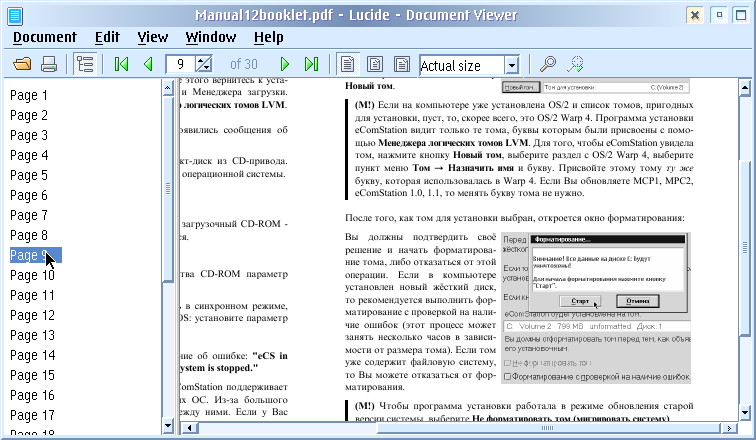Viewport: 756px width, 440px height.
Task: Select Page 12 in navigation list
Action: pyautogui.click(x=32, y=316)
